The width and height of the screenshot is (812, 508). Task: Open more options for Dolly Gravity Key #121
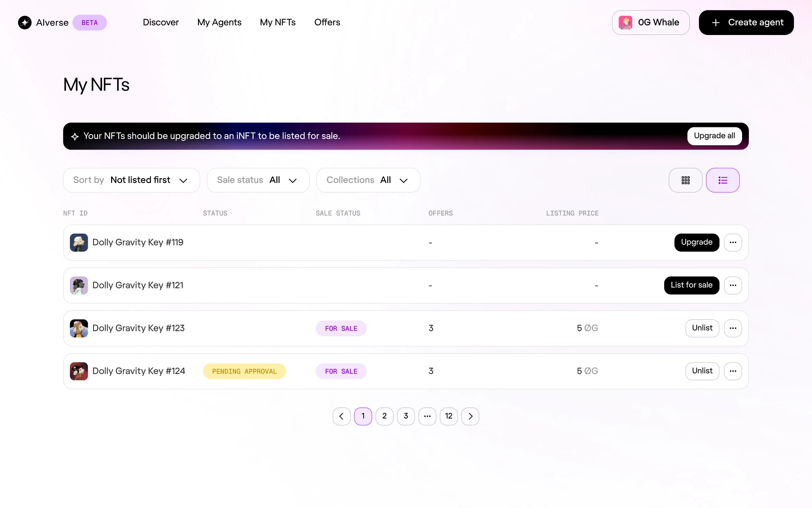coord(733,285)
